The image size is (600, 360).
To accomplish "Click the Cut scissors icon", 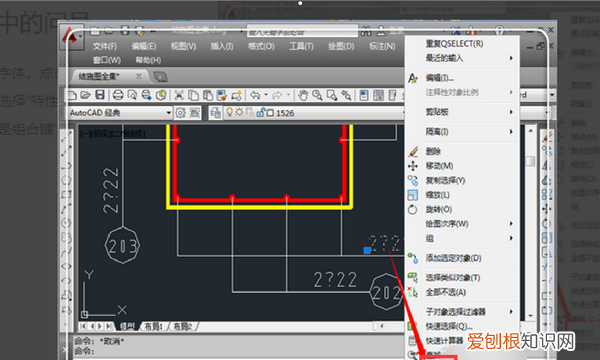I will [179, 95].
